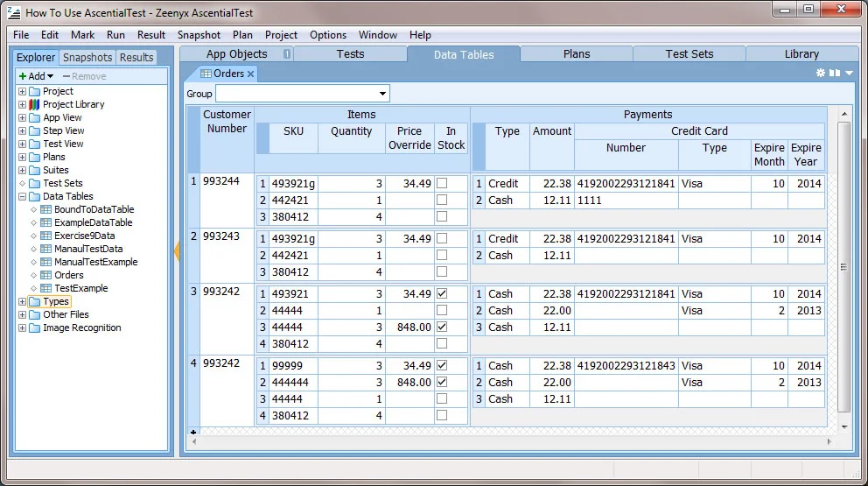868x486 pixels.
Task: Click the scroll down arrow
Action: (843, 426)
